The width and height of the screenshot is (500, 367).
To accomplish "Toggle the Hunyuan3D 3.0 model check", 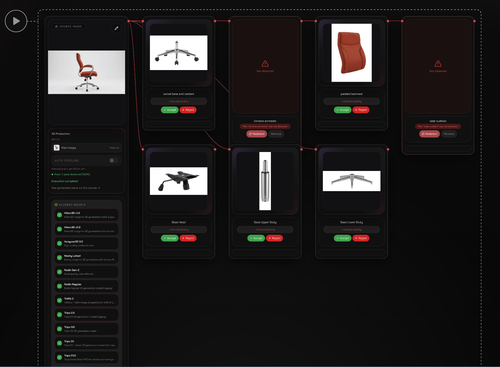I will click(x=59, y=243).
